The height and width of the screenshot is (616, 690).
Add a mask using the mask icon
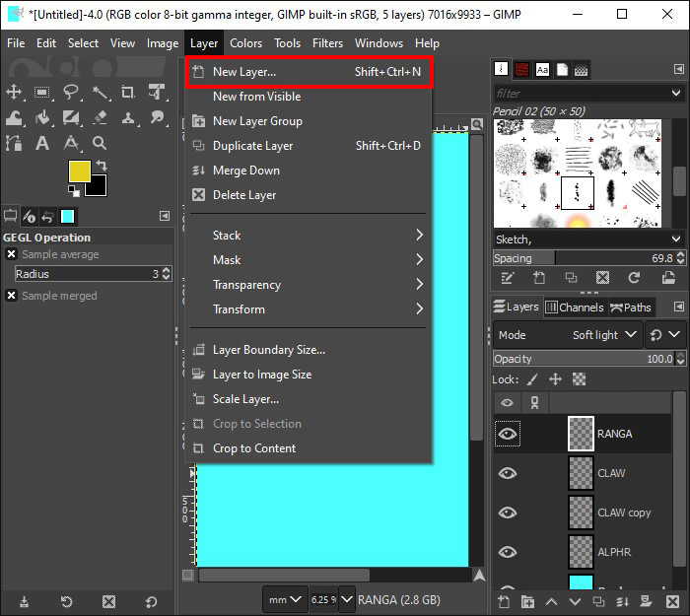click(646, 601)
